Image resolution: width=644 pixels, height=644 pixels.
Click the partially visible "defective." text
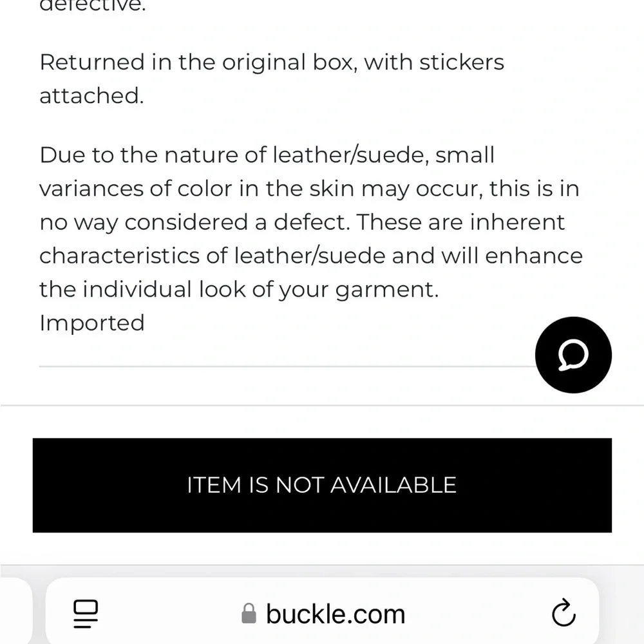91,5
